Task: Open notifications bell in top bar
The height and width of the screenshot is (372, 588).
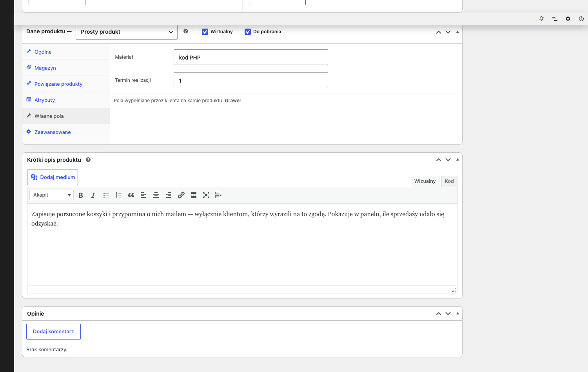Action: (x=541, y=19)
